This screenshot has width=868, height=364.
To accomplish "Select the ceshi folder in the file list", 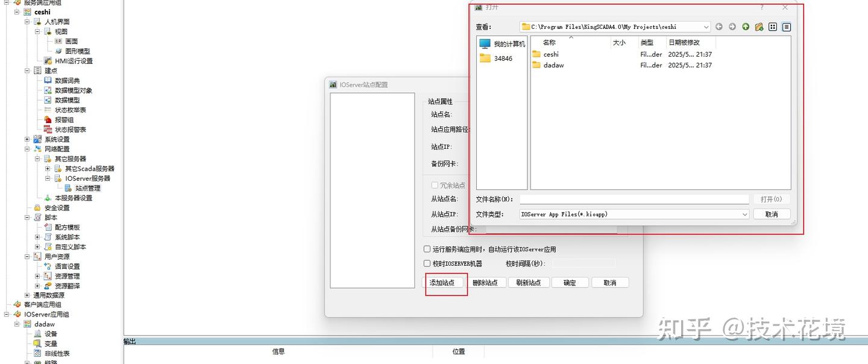I will 550,54.
